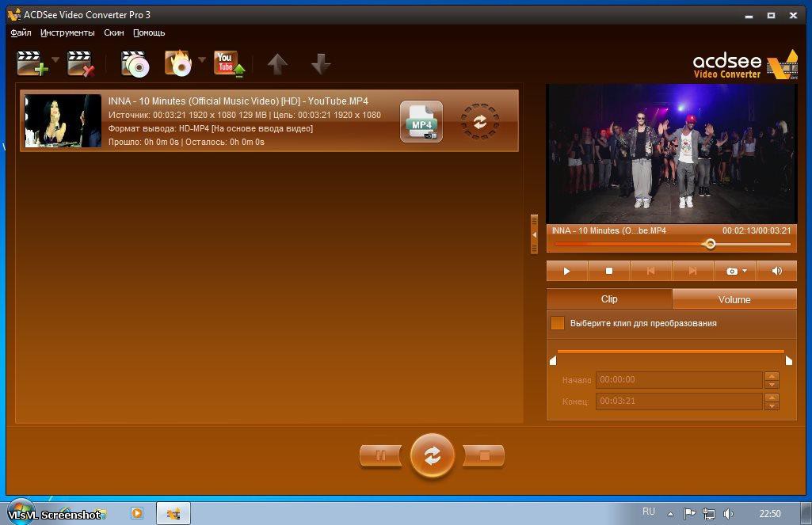
Task: Start conversion with the round convert button
Action: pyautogui.click(x=433, y=455)
